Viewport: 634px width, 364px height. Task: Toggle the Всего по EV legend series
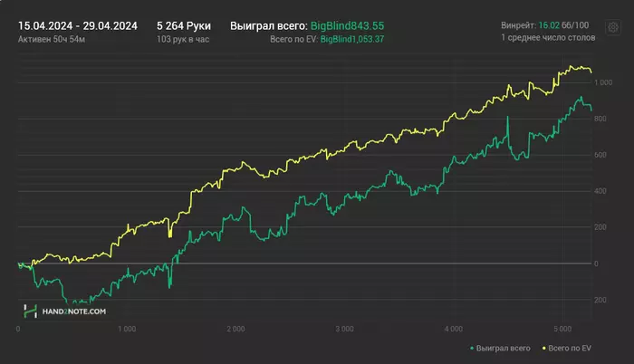[x=571, y=348]
